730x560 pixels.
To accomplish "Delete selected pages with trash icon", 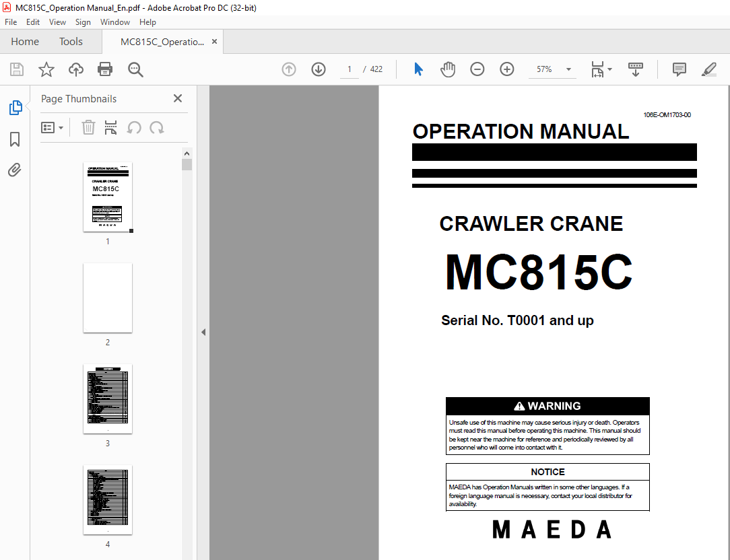I will (88, 127).
